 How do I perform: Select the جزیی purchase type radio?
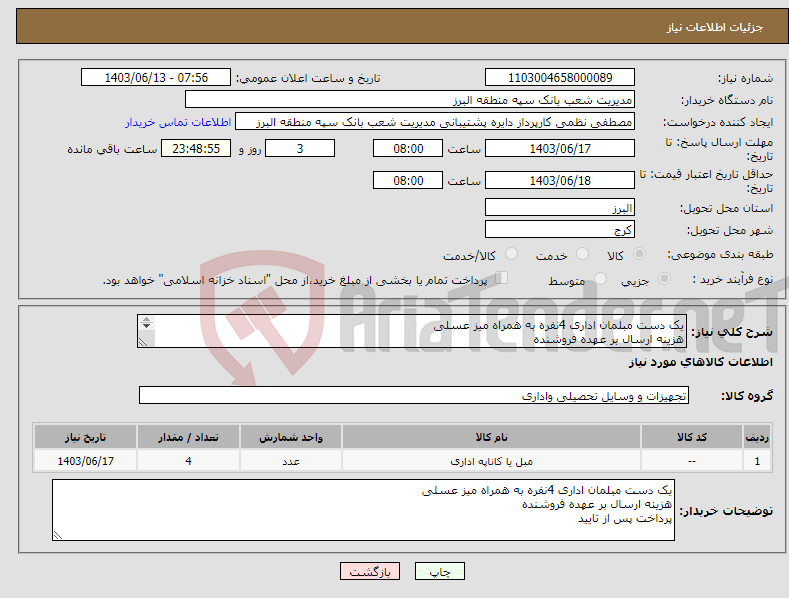(x=664, y=279)
